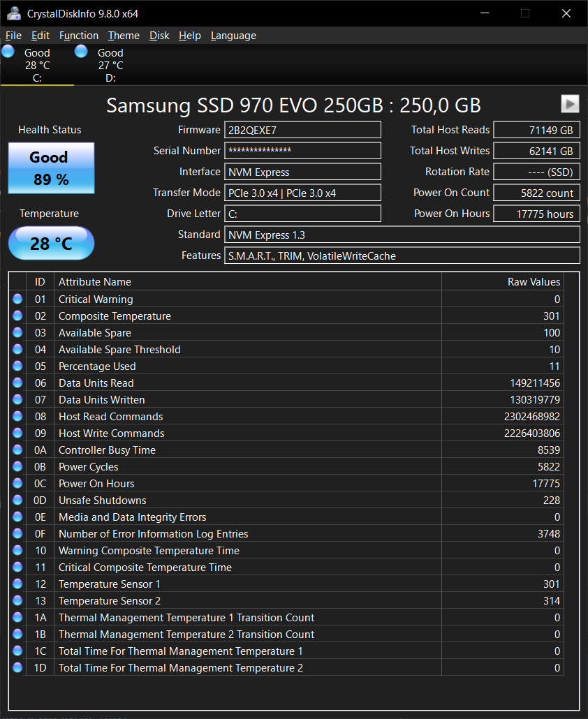Click the Good 89 % health status button
The width and height of the screenshot is (588, 719).
[x=52, y=168]
